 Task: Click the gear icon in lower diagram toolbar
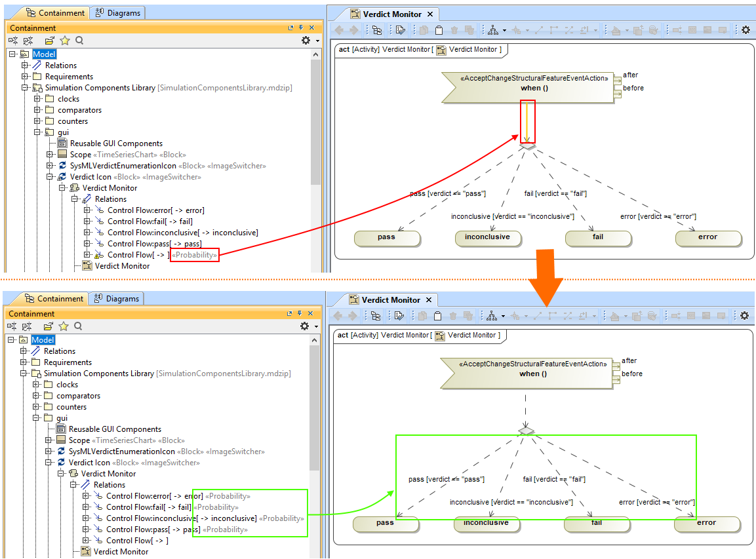click(744, 316)
